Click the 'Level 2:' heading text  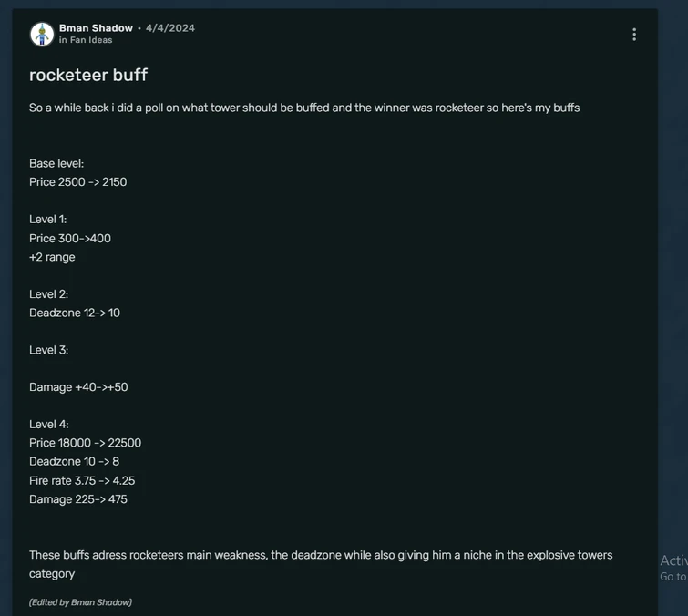pyautogui.click(x=48, y=294)
